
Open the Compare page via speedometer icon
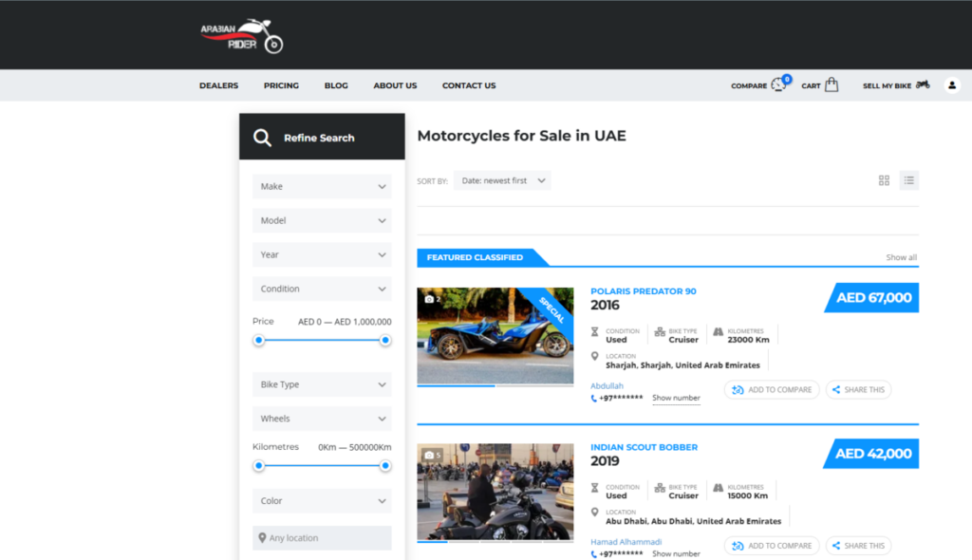point(778,84)
